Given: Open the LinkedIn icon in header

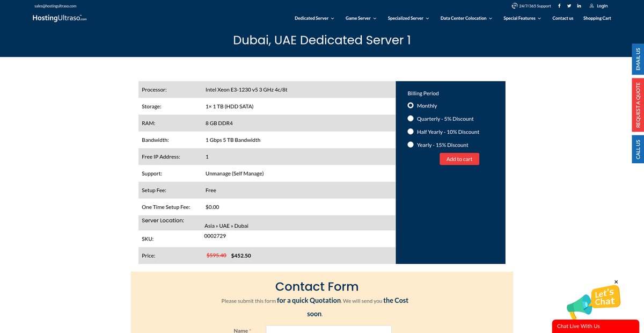Looking at the screenshot, I should click(579, 6).
